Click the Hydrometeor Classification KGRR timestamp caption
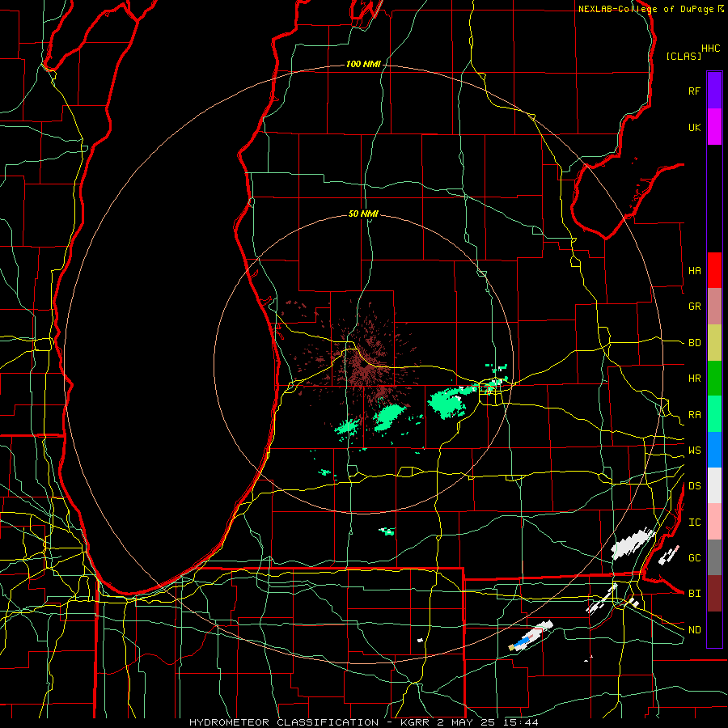728x728 pixels. coord(364,722)
